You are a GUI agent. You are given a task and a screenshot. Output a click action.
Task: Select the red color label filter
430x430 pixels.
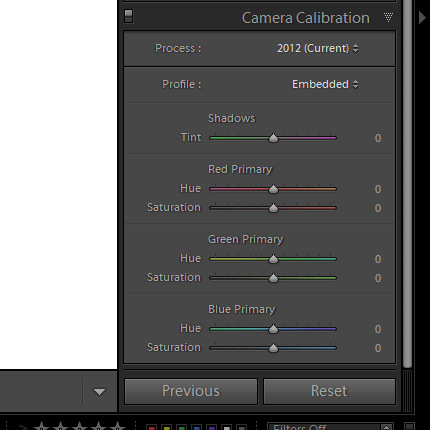coord(152,427)
